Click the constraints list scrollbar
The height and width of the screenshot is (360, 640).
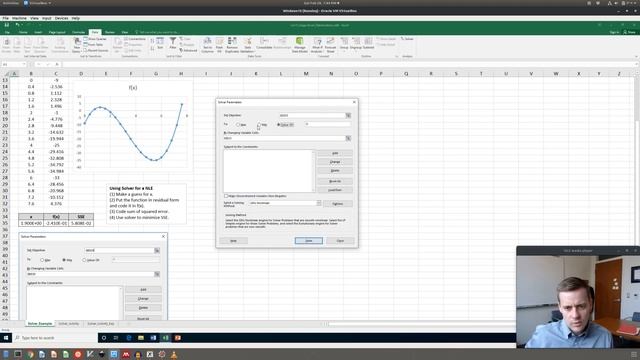tap(313, 171)
